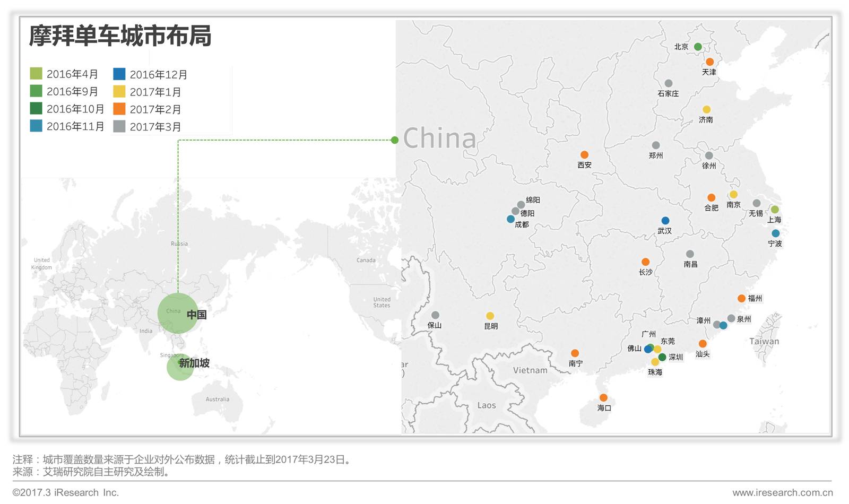The image size is (849, 504).
Task: Click the orange dot next to 福州
Action: tap(741, 299)
